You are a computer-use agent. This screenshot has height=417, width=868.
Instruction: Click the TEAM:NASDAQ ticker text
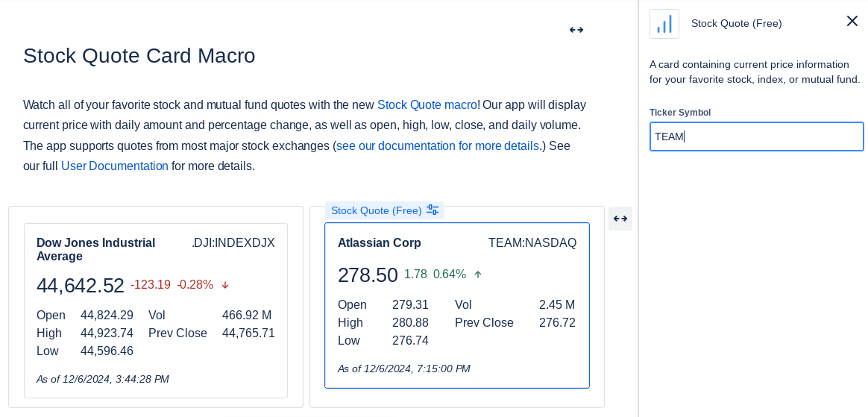coord(532,242)
